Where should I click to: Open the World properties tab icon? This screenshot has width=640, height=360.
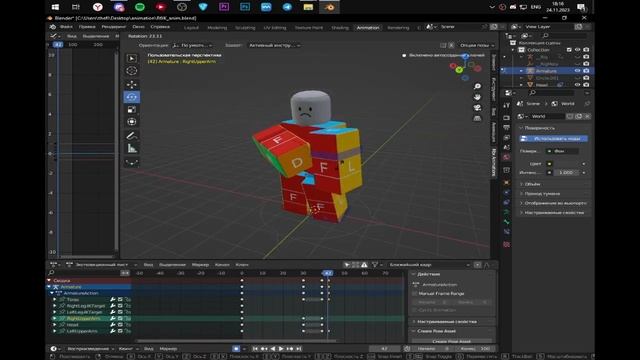507,157
